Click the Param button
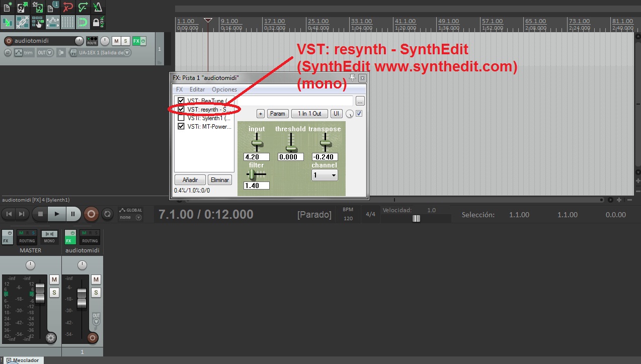This screenshot has width=641, height=364. [x=277, y=114]
